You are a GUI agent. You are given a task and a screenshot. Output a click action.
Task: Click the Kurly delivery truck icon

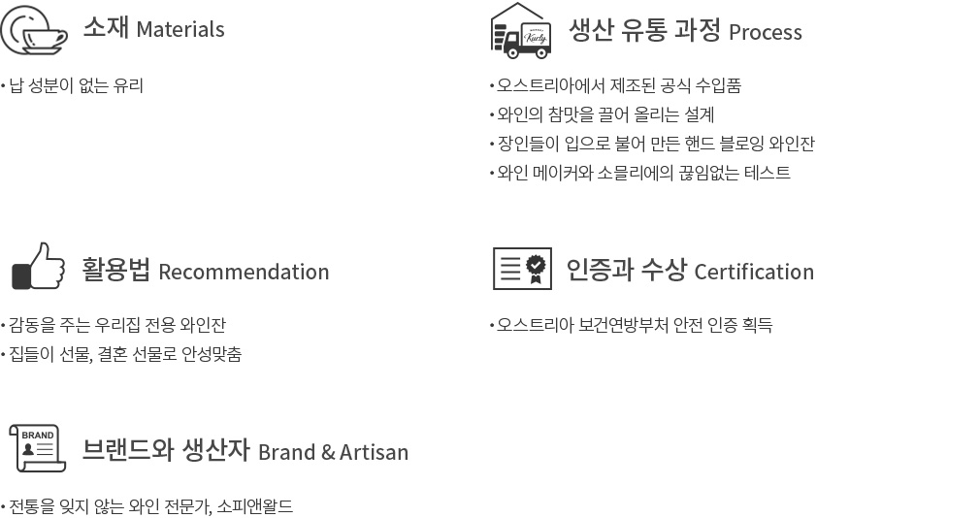coord(521,31)
